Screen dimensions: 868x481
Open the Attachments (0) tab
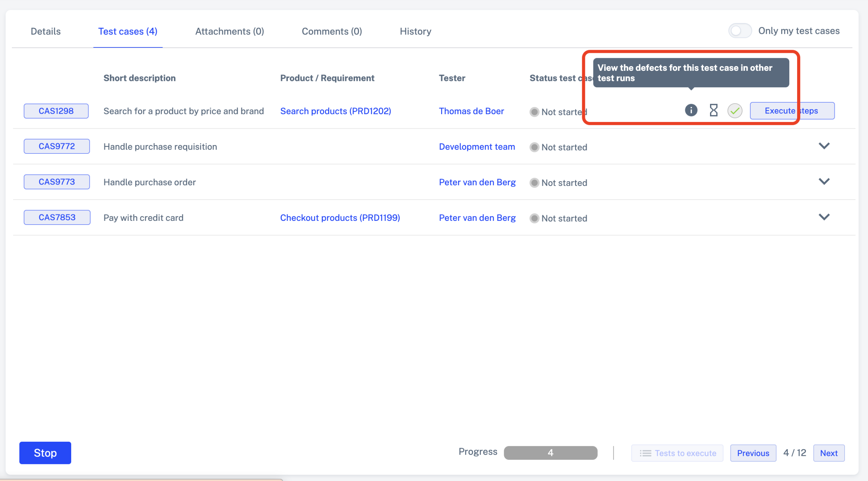coord(230,31)
